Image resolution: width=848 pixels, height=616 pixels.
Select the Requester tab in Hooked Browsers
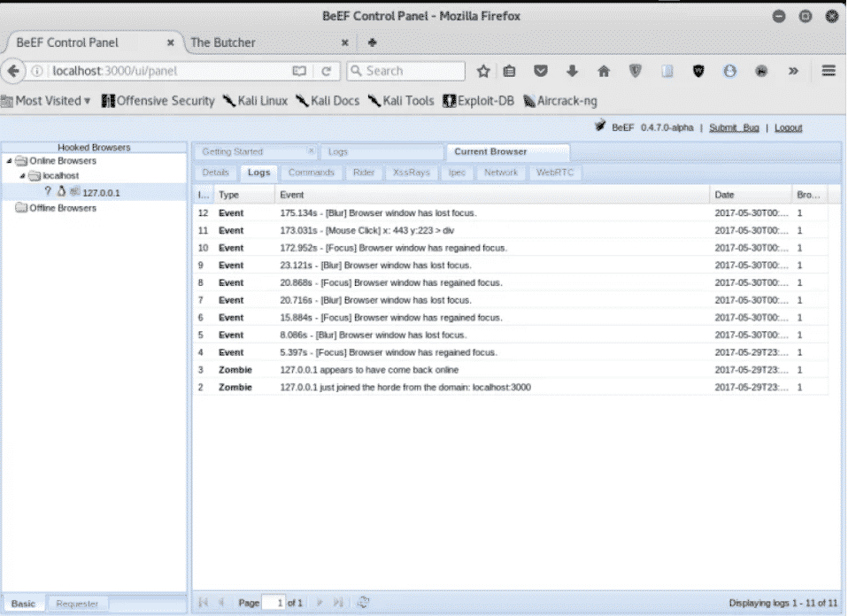[77, 604]
